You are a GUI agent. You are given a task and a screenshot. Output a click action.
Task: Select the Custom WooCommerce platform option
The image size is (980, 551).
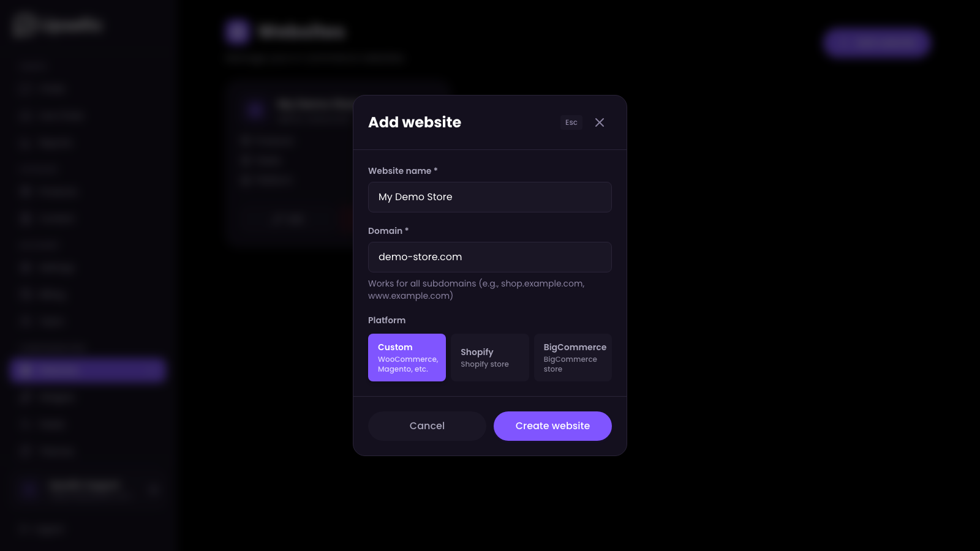[x=407, y=358]
